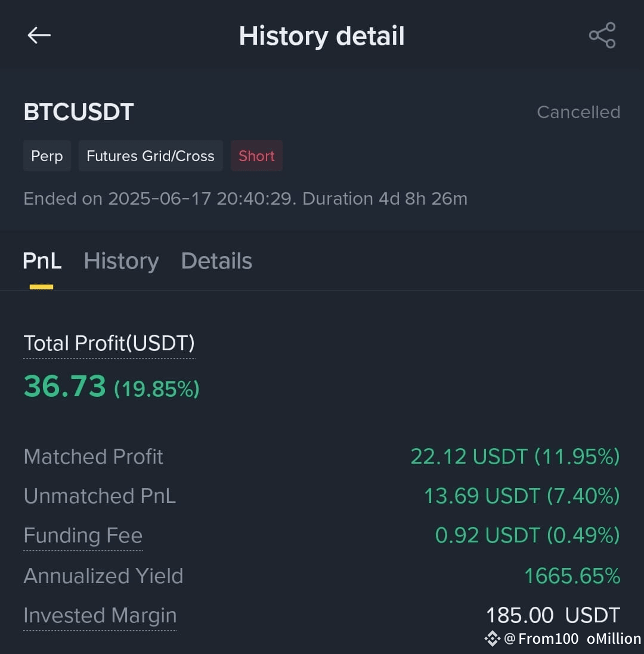Tap the 185.00 USDT invested margin value
The image size is (644, 654).
pyautogui.click(x=553, y=615)
